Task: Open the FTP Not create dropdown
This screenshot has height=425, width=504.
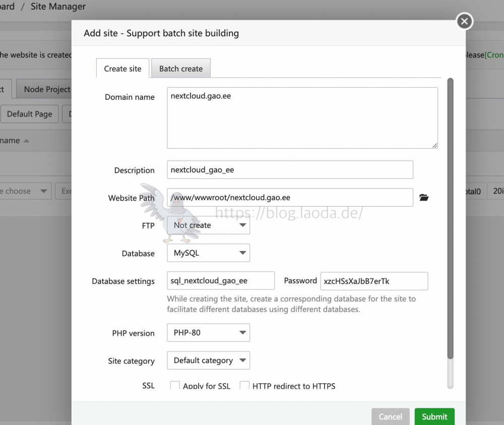Action: click(x=208, y=225)
